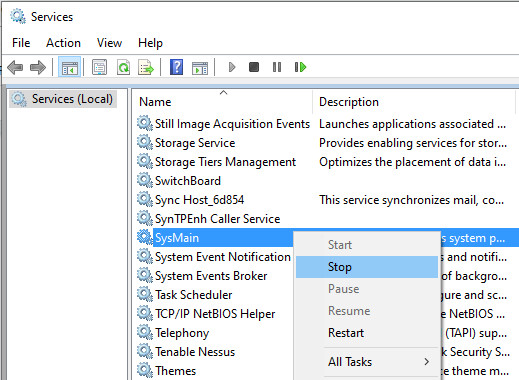Click gear icon beside Themes

pyautogui.click(x=145, y=371)
